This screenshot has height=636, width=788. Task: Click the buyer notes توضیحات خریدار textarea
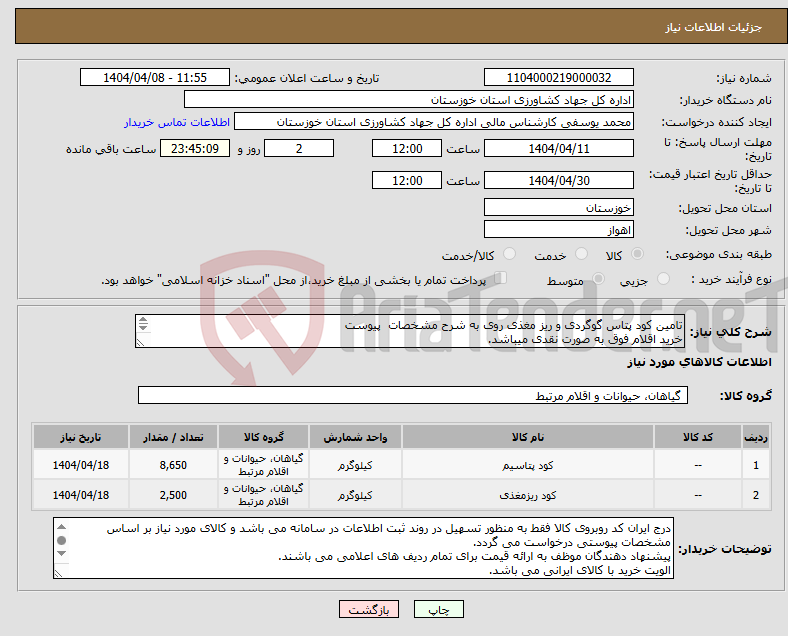(x=363, y=548)
